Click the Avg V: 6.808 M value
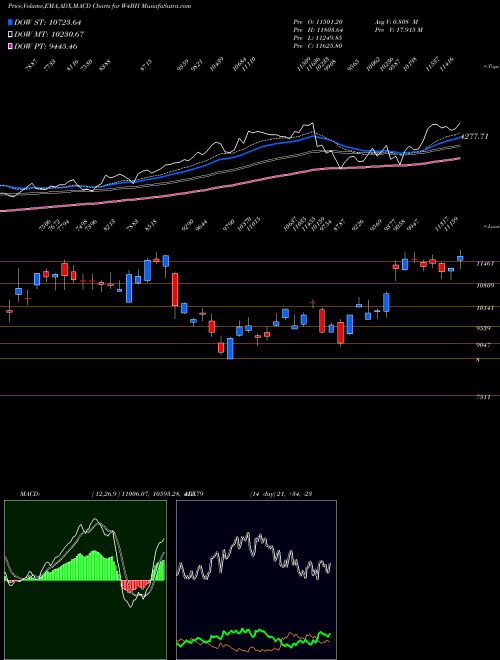The width and height of the screenshot is (500, 660). [396, 21]
